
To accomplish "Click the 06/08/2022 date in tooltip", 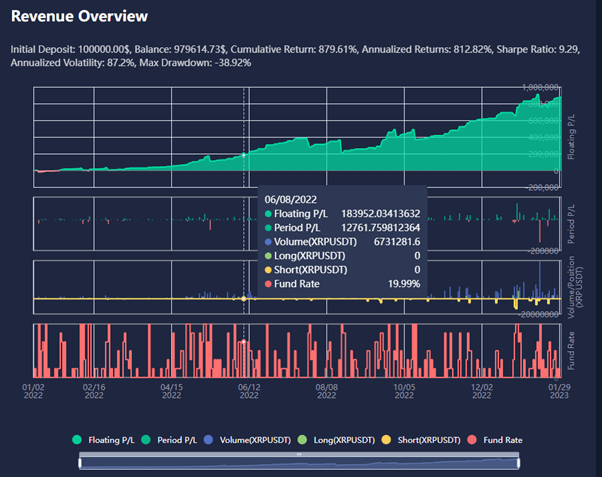I will 288,199.
